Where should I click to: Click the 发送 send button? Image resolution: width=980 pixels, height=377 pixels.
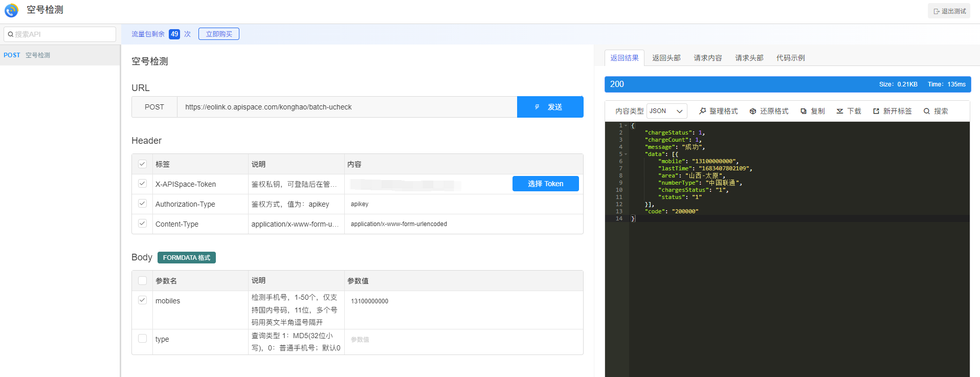550,107
